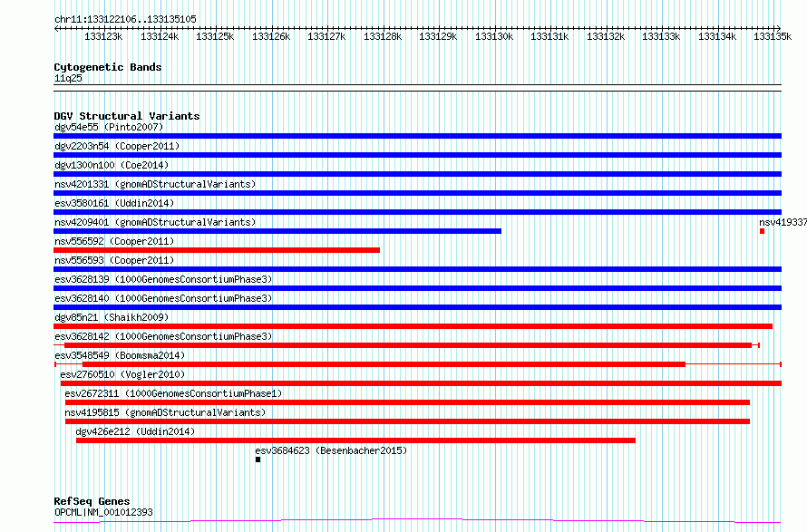Click the dgv54e55 (Pinto2007) variant label

point(109,127)
